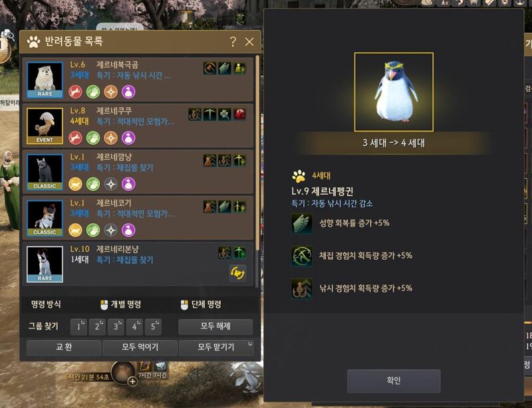The image size is (532, 408).
Task: Select group slot 3
Action: pyautogui.click(x=116, y=327)
